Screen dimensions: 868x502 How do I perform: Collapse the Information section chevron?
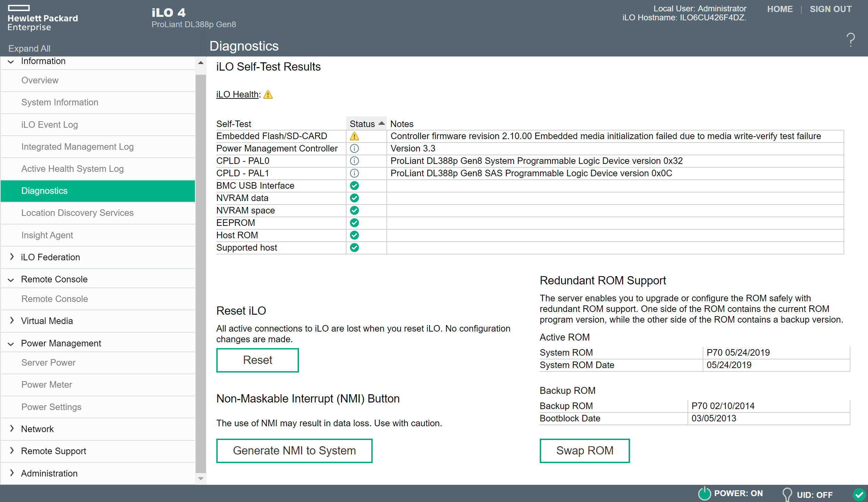(x=11, y=62)
